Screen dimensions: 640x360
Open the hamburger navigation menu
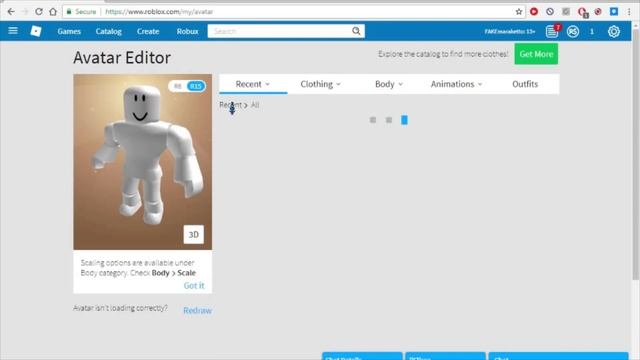pos(13,31)
